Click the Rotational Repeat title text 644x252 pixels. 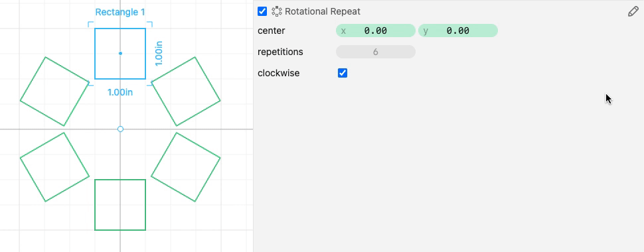323,11
